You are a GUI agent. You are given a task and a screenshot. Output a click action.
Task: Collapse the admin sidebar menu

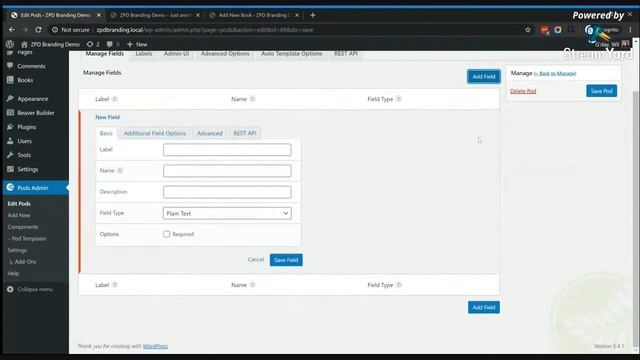click(30, 289)
